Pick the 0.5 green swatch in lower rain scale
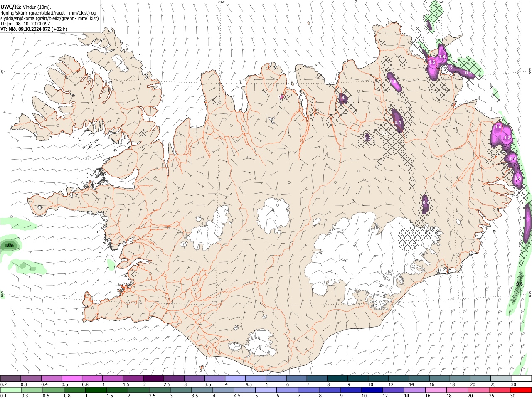532x399 pixels. (53, 390)
